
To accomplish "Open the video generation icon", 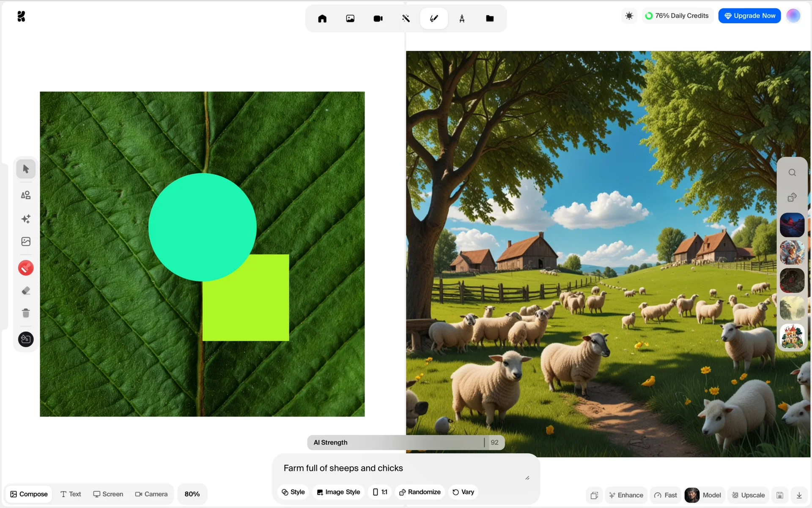I will 378,19.
